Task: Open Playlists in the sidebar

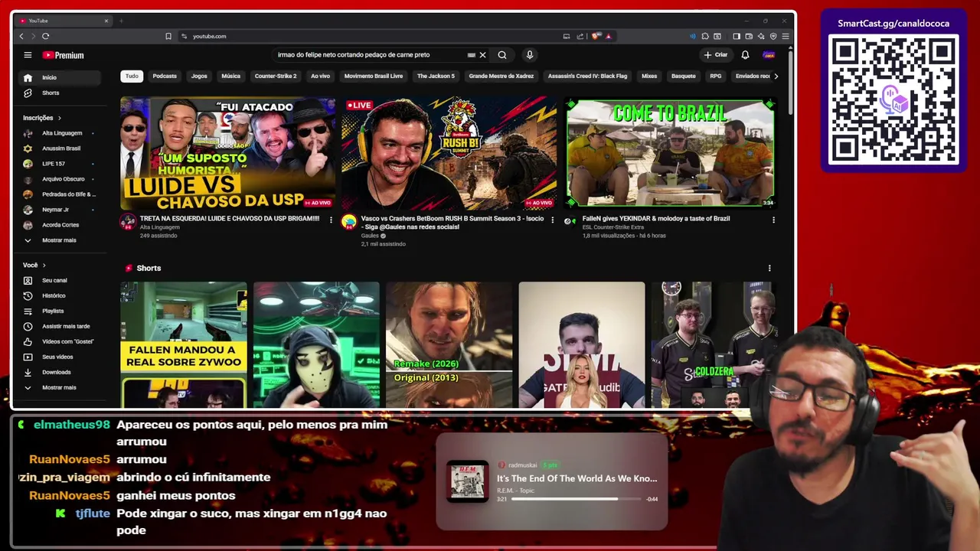Action: (60, 311)
